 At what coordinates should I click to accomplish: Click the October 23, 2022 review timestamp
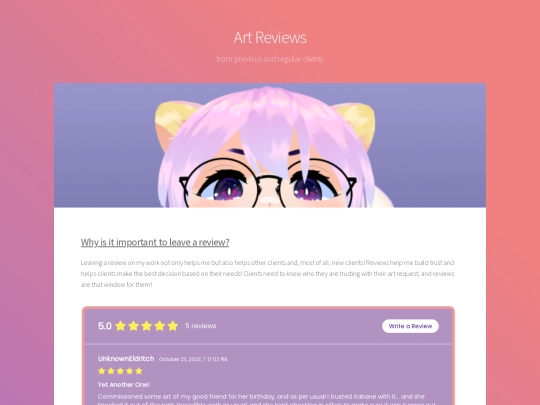(193, 359)
